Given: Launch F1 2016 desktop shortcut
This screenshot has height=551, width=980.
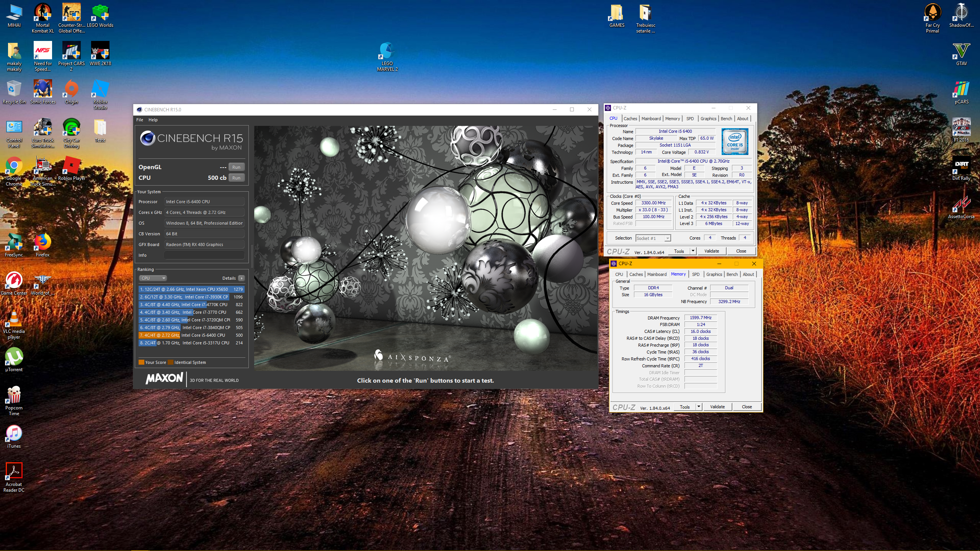Looking at the screenshot, I should click(x=961, y=130).
